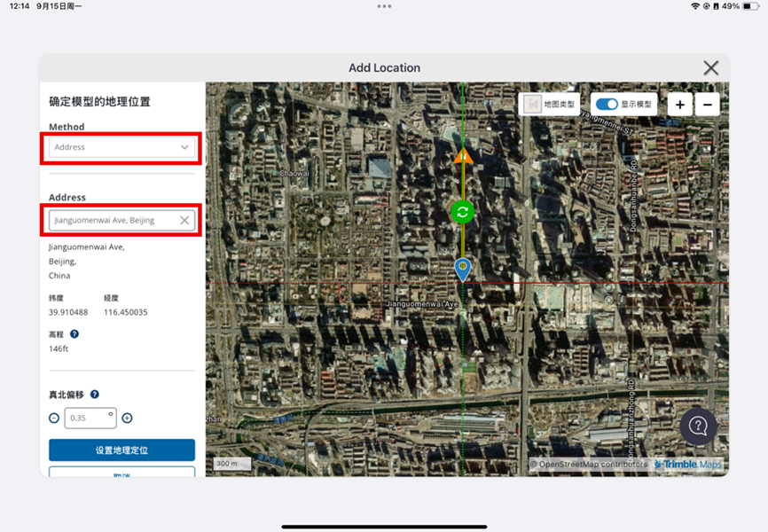Click the help icon next to 真北偏移
768x532 pixels.
[95, 395]
